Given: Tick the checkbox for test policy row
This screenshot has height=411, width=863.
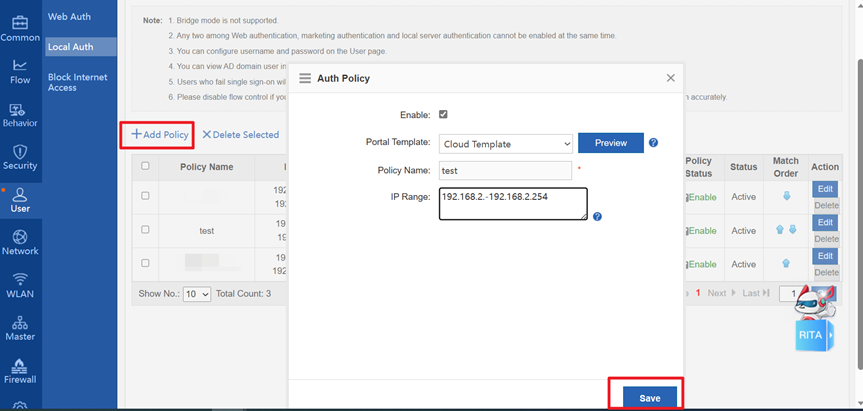Looking at the screenshot, I should [x=145, y=230].
